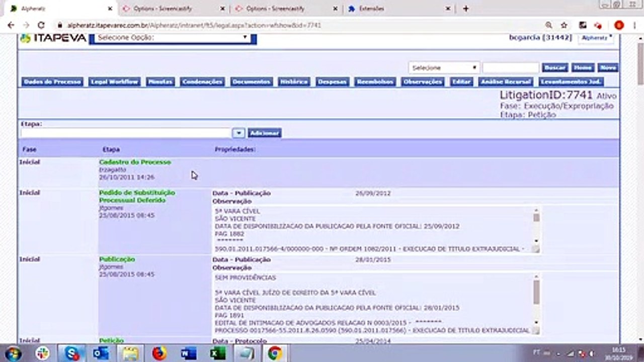Open the Publicação step link

(117, 259)
